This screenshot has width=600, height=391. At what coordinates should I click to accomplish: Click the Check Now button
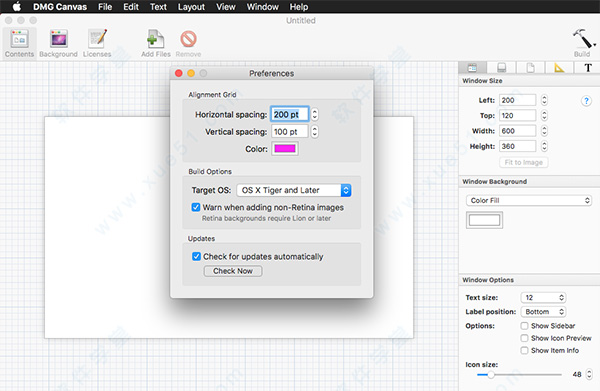click(x=233, y=271)
